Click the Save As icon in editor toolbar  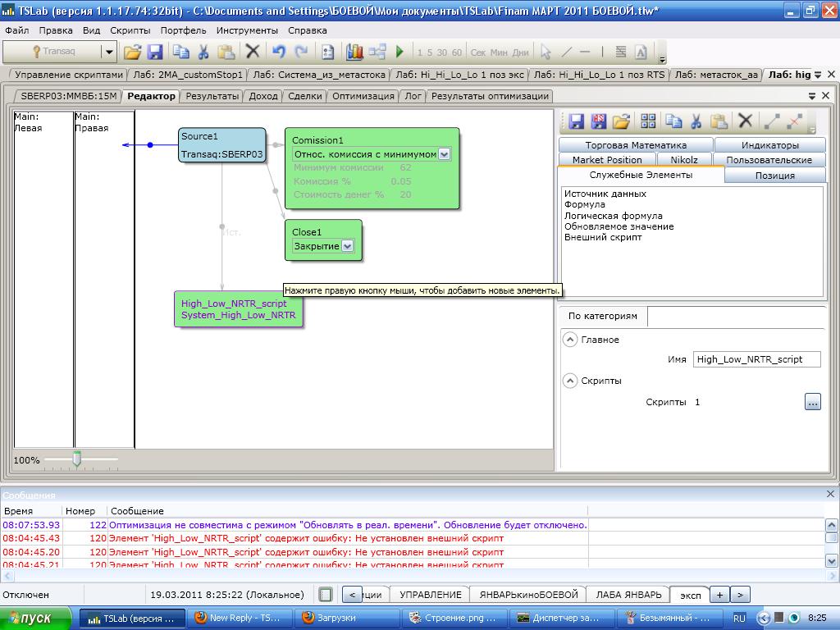click(598, 121)
